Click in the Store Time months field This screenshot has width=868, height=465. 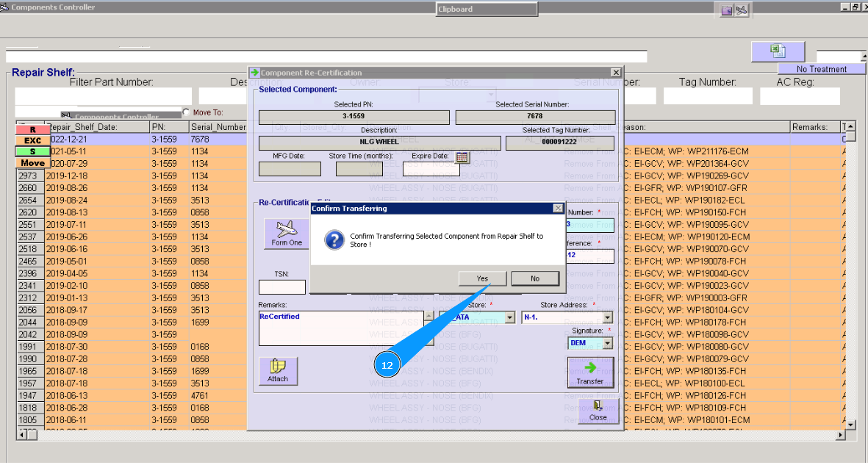tap(359, 169)
